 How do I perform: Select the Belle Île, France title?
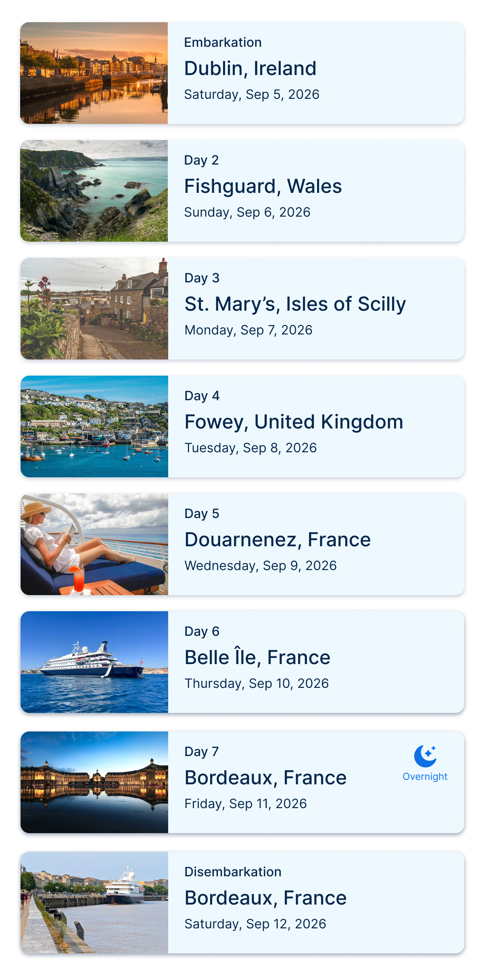pos(257,657)
